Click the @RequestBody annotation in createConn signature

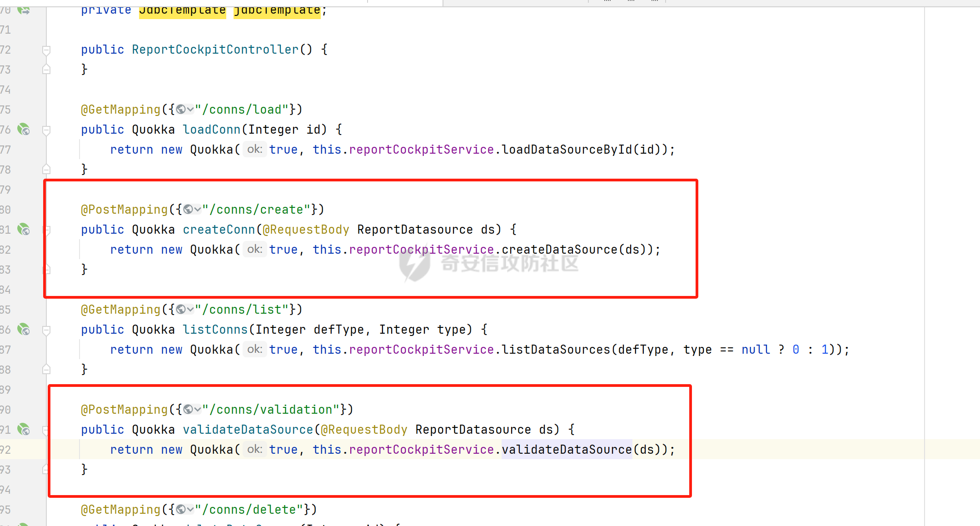(306, 230)
